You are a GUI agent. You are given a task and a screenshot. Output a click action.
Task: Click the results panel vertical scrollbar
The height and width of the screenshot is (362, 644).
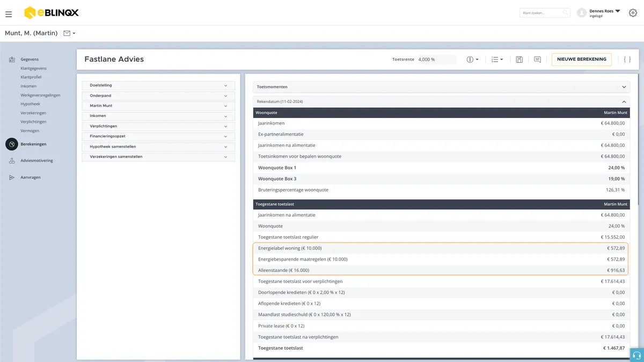tap(639, 139)
